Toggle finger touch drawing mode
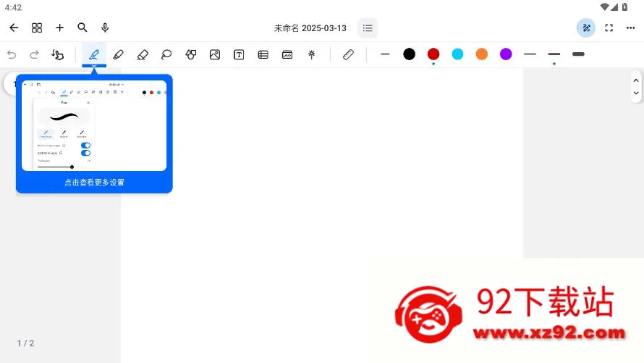 pyautogui.click(x=57, y=54)
